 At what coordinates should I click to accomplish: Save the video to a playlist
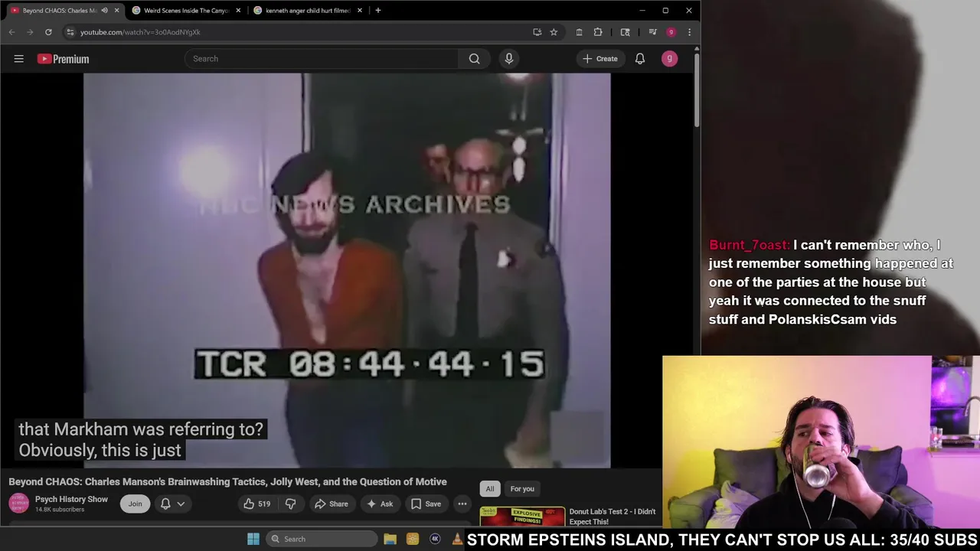[426, 504]
